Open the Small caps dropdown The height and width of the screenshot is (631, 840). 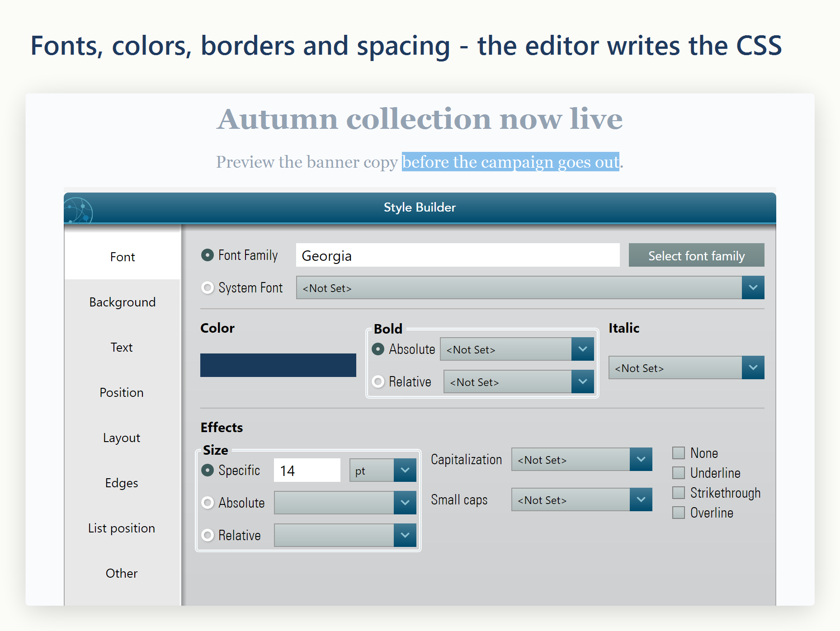(582, 500)
